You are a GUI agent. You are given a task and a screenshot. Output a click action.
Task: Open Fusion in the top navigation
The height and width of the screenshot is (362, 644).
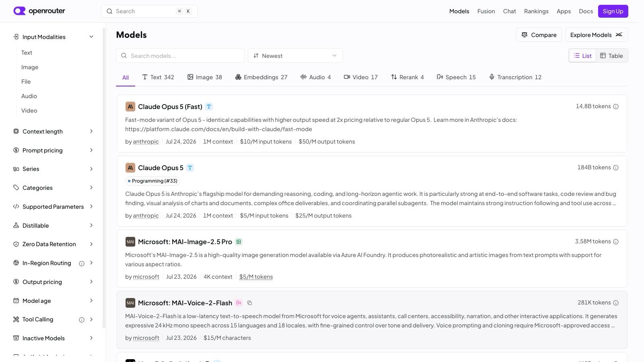click(x=486, y=11)
